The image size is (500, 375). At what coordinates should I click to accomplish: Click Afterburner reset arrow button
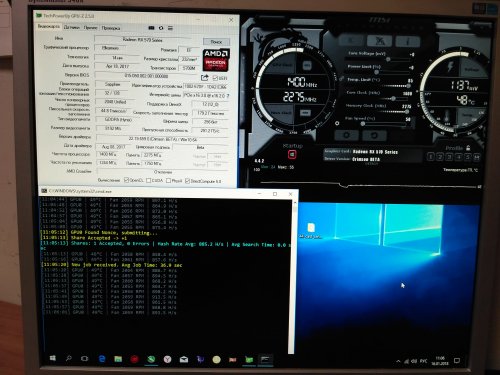click(x=374, y=135)
